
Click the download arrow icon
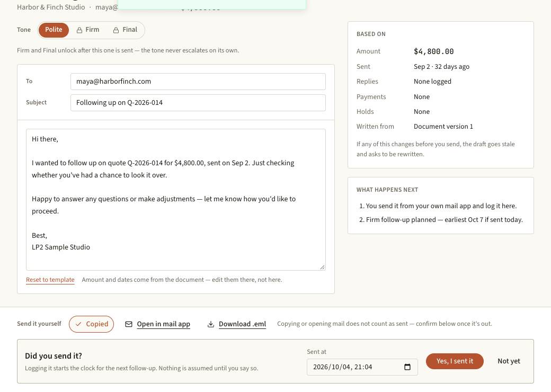[x=210, y=324]
